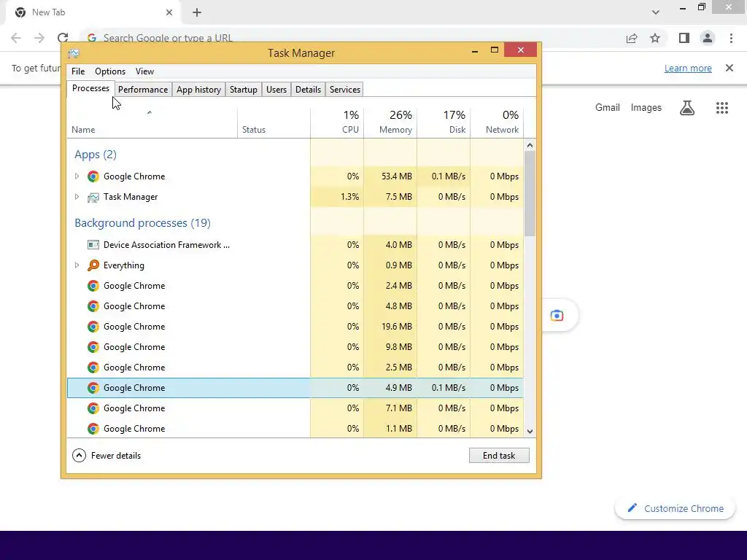The width and height of the screenshot is (747, 560).
Task: Open the Options menu in Task Manager
Action: pos(110,71)
